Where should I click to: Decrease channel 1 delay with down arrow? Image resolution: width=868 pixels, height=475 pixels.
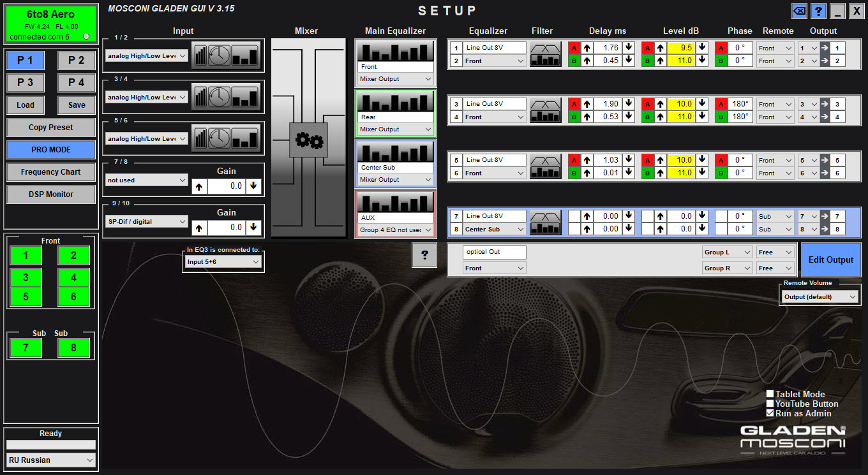(629, 48)
